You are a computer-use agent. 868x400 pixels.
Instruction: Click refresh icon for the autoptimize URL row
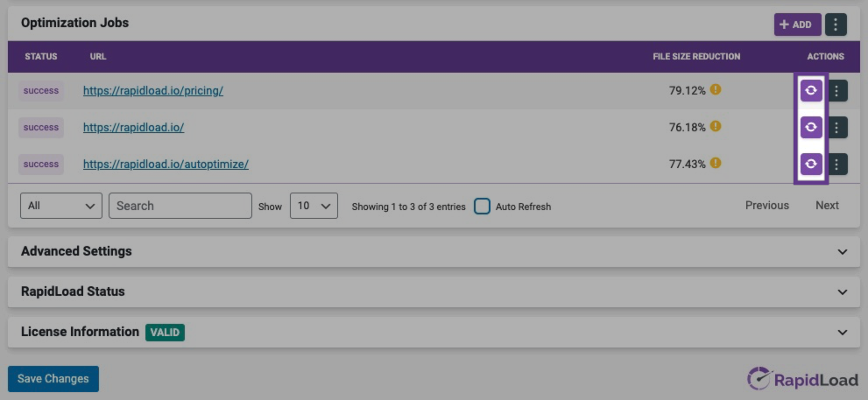(x=811, y=164)
